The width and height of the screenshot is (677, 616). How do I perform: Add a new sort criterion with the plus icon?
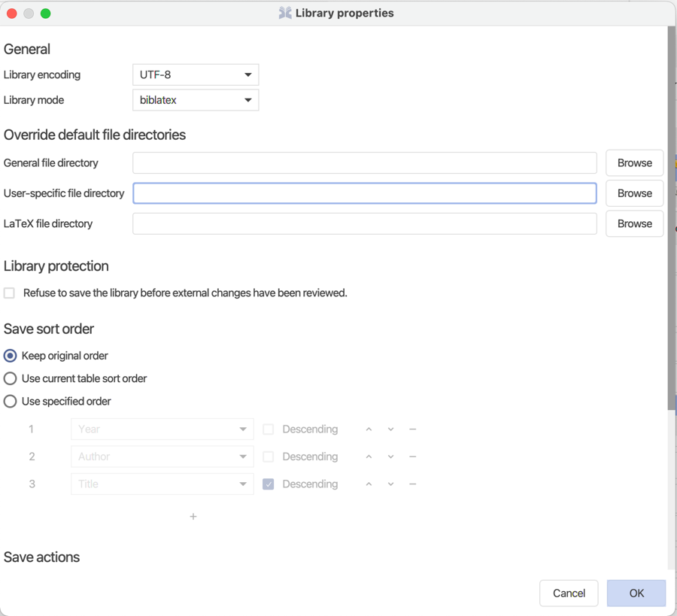pyautogui.click(x=193, y=517)
